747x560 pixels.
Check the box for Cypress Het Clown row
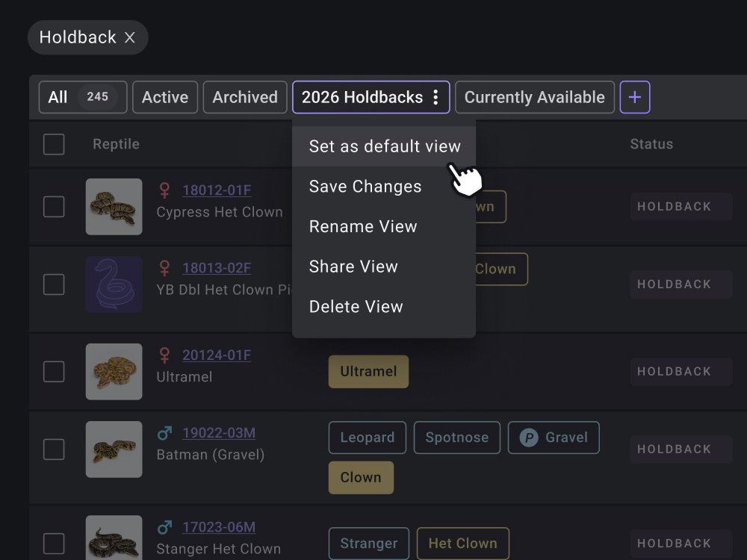[x=54, y=207]
